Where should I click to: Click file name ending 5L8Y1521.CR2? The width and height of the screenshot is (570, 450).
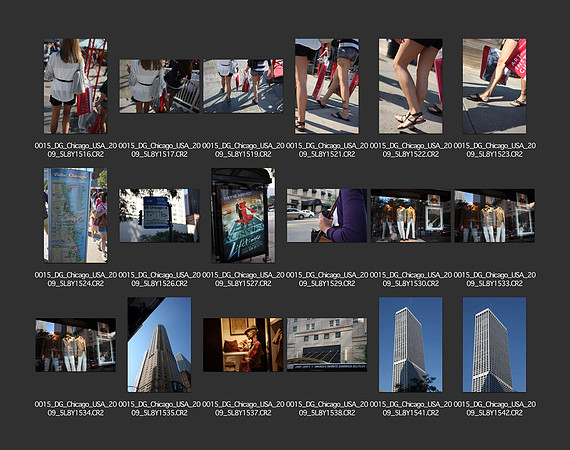click(327, 150)
